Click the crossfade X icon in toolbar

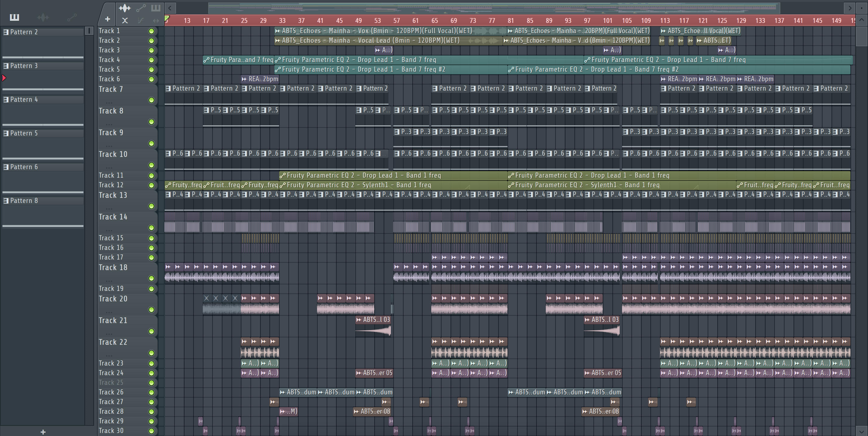(x=125, y=20)
